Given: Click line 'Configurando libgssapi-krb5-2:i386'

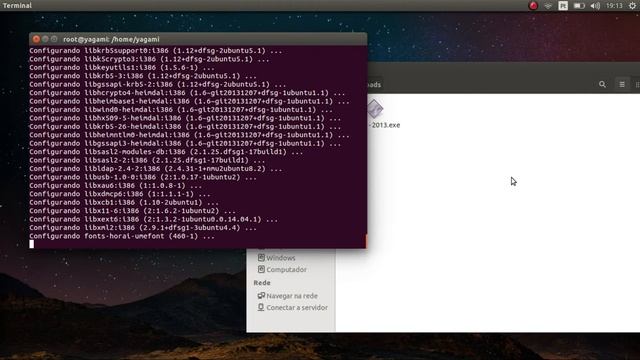Looking at the screenshot, I should tap(158, 84).
